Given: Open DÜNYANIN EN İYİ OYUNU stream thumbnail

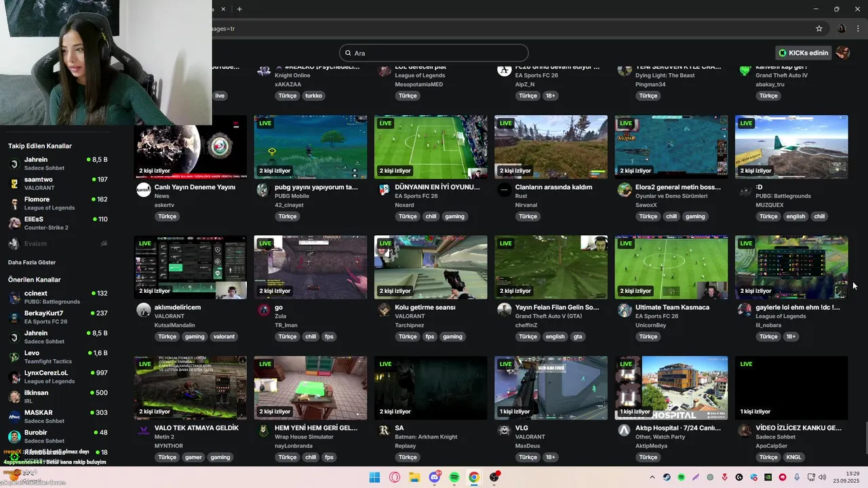Looking at the screenshot, I should 431,147.
